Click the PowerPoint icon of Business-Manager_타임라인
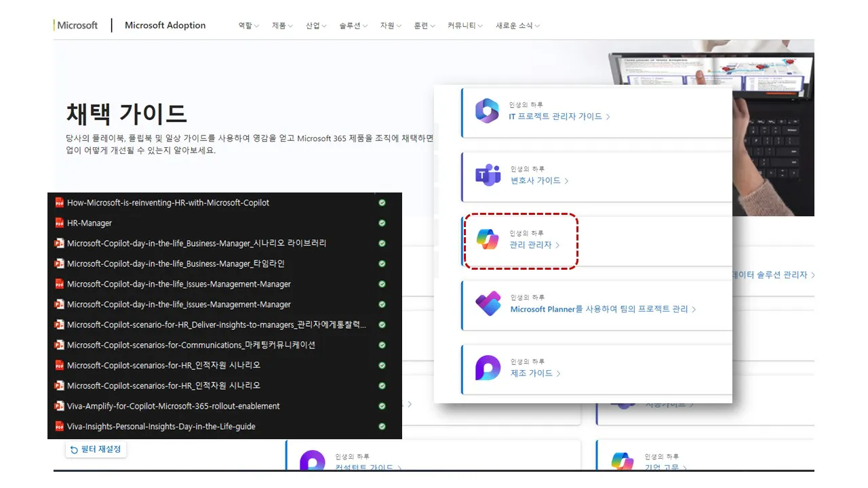This screenshot has width=868, height=488. [59, 264]
